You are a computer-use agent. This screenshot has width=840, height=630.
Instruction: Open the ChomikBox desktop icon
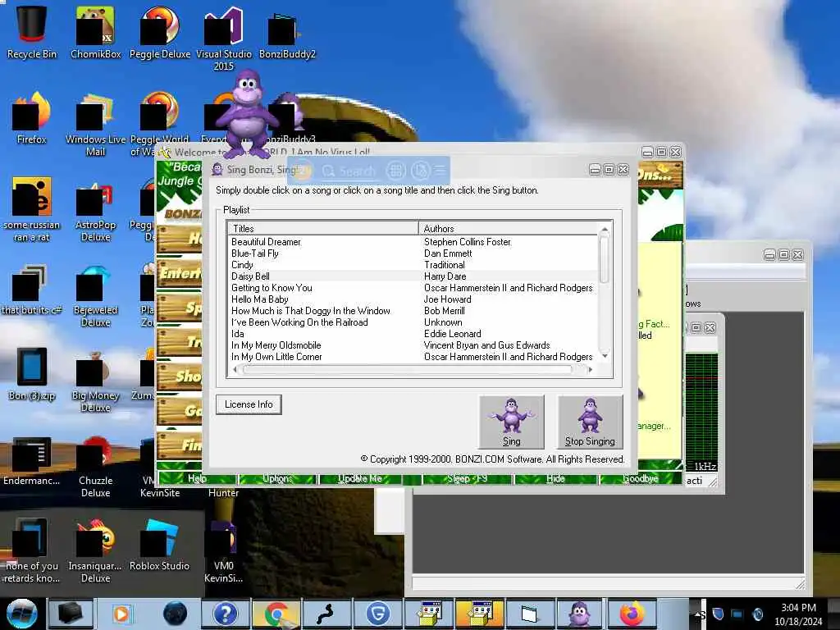(x=96, y=32)
